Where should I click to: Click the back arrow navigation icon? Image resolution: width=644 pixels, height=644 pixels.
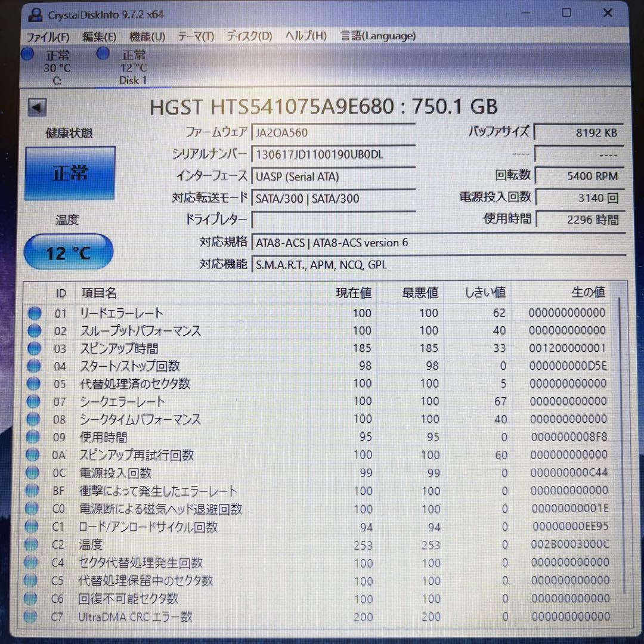tap(37, 107)
